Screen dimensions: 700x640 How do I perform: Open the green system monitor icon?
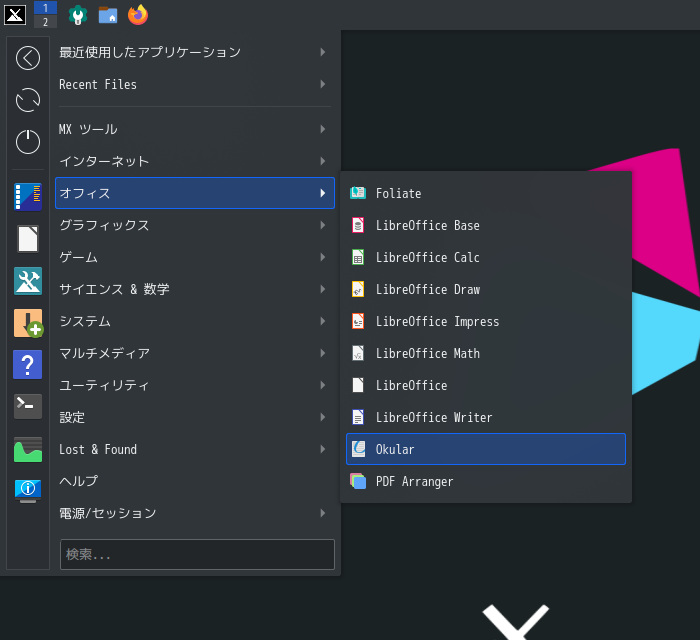28,449
